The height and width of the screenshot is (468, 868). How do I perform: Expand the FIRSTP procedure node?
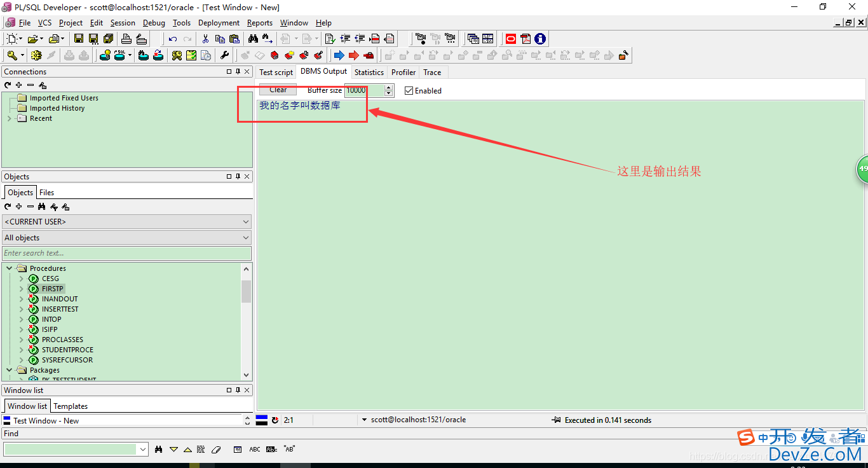[21, 289]
